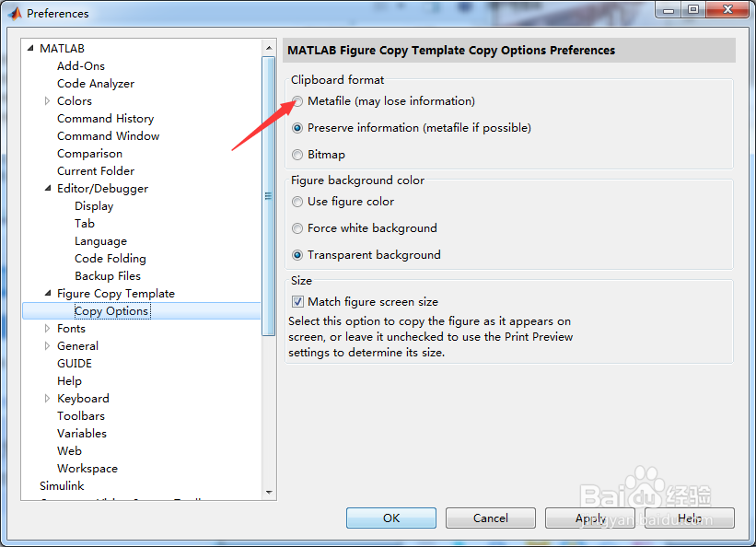The width and height of the screenshot is (756, 547).
Task: Click the Apply button
Action: coord(590,518)
